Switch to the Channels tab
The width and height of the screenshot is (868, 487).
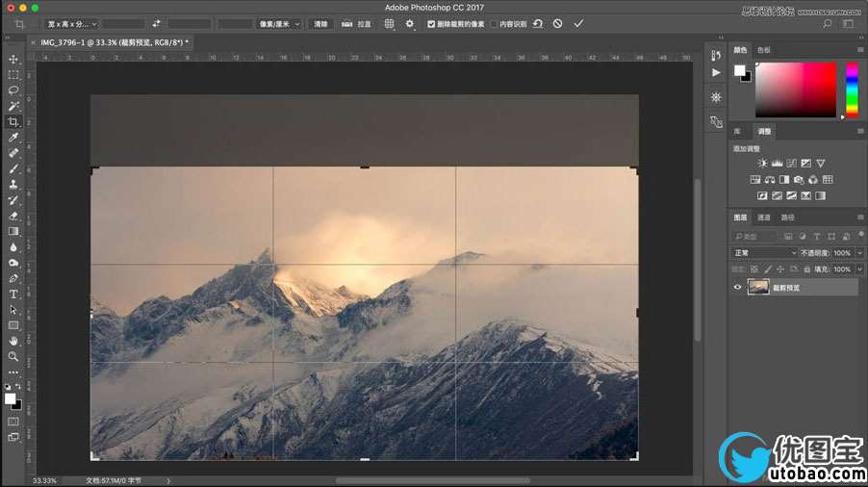tap(764, 218)
